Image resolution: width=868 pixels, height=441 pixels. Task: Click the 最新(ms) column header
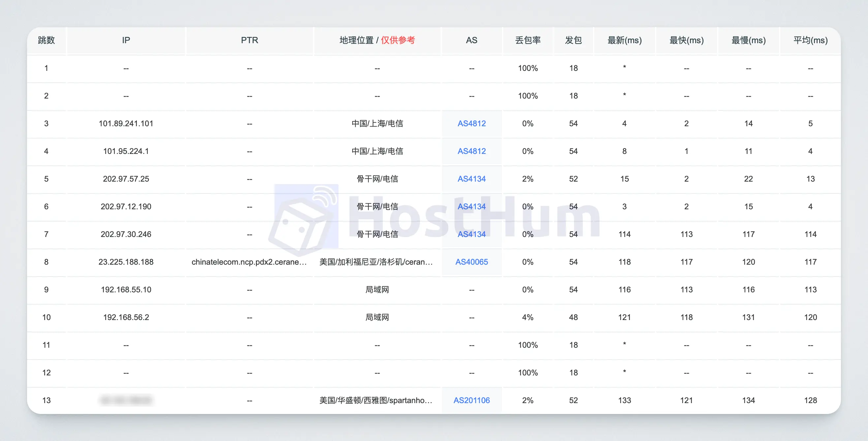pos(624,41)
